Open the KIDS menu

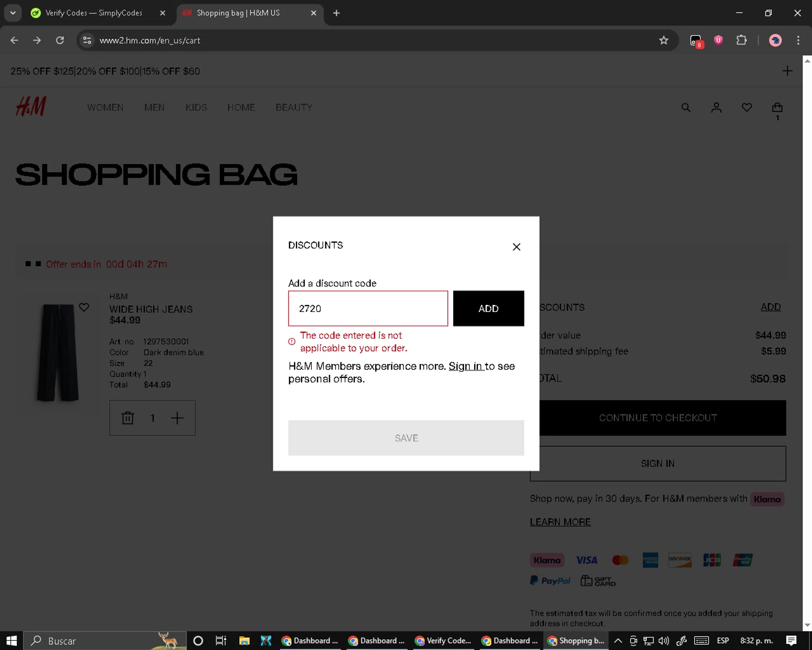(x=196, y=107)
